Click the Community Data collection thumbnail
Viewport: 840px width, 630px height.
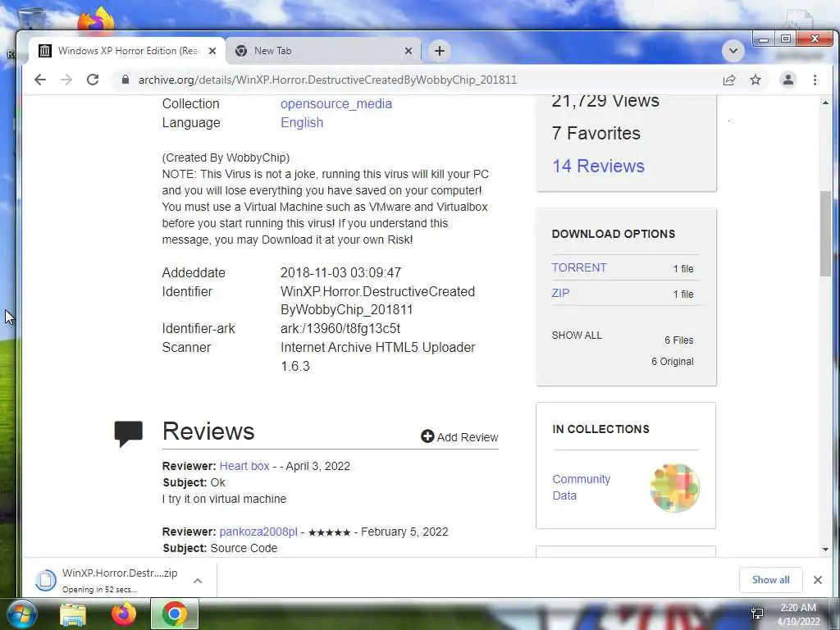point(674,488)
